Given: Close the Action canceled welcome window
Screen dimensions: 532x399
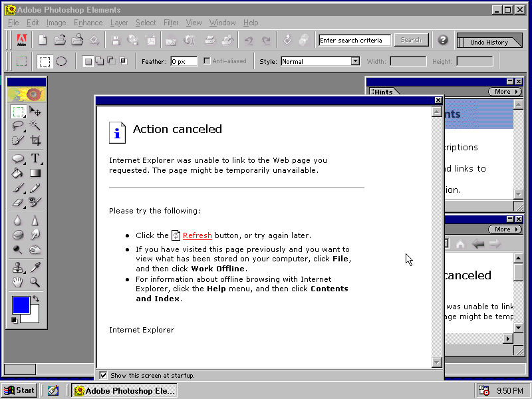Looking at the screenshot, I should [x=438, y=100].
